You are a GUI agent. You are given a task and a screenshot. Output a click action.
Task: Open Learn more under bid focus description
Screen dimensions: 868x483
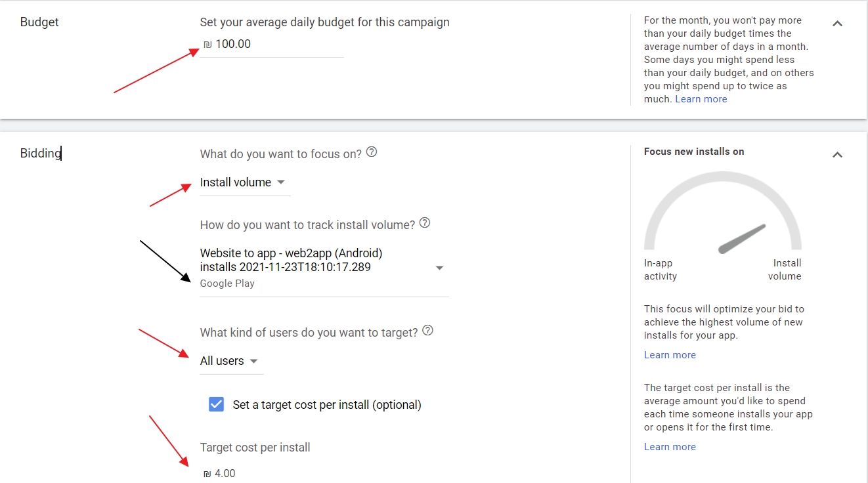point(670,355)
